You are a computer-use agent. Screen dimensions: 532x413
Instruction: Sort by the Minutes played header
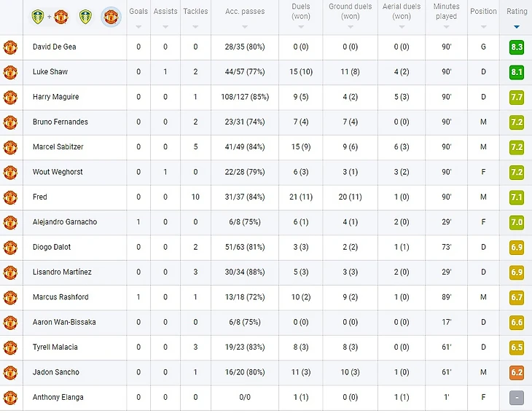(446, 12)
